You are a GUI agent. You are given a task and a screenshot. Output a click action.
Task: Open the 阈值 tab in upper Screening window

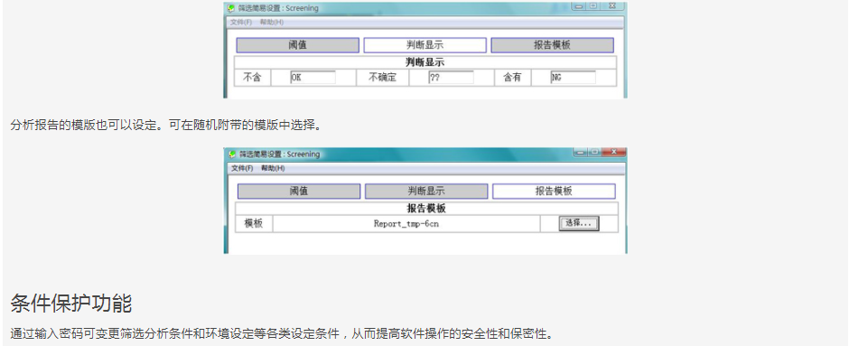[x=298, y=45]
